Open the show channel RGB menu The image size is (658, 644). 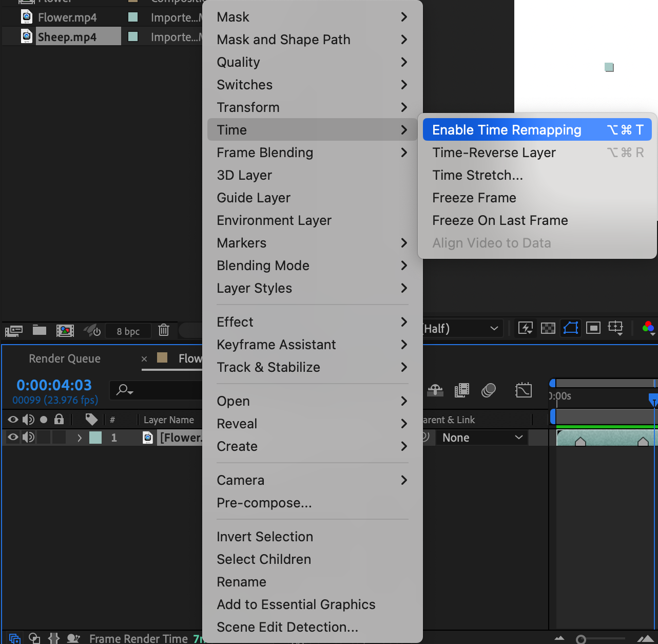[x=649, y=328]
